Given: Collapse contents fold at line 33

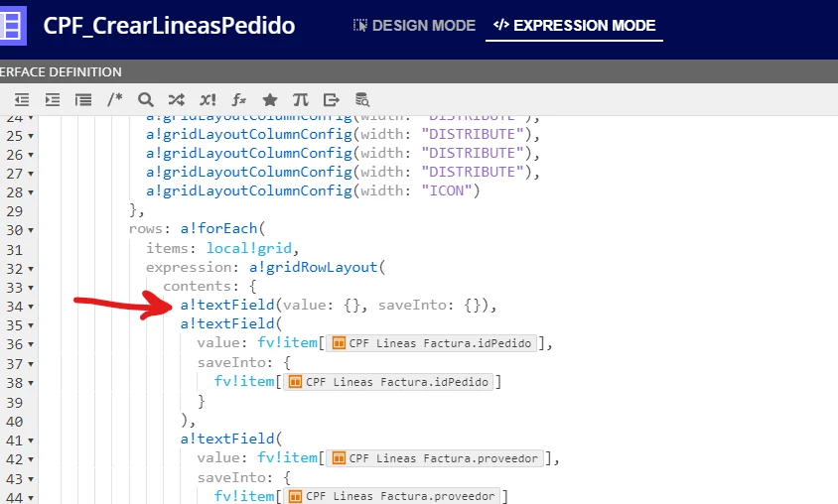Looking at the screenshot, I should (x=31, y=288).
